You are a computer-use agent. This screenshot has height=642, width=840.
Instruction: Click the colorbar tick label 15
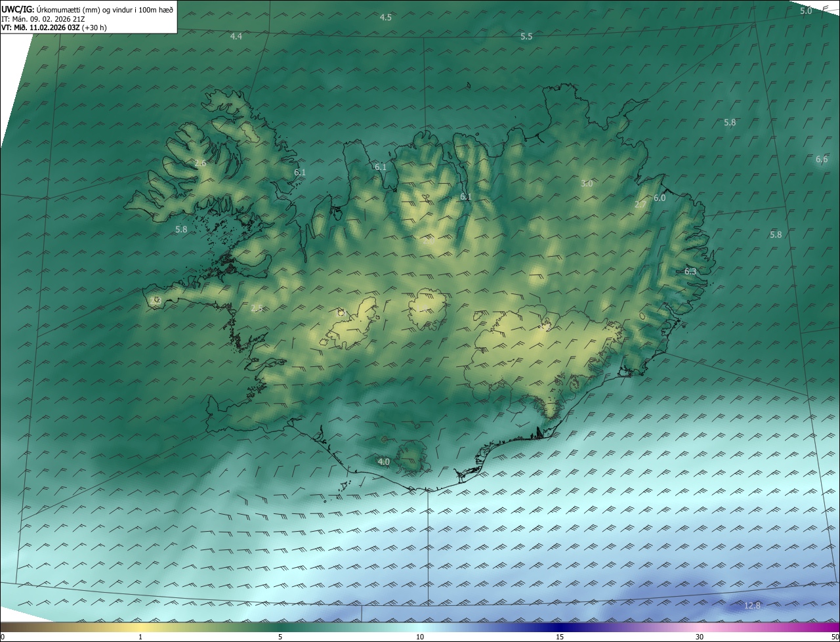pos(560,637)
